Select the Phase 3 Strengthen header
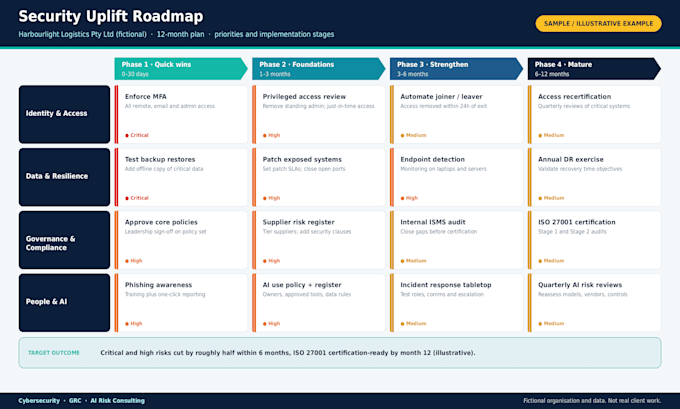The height and width of the screenshot is (409, 680). tap(456, 69)
